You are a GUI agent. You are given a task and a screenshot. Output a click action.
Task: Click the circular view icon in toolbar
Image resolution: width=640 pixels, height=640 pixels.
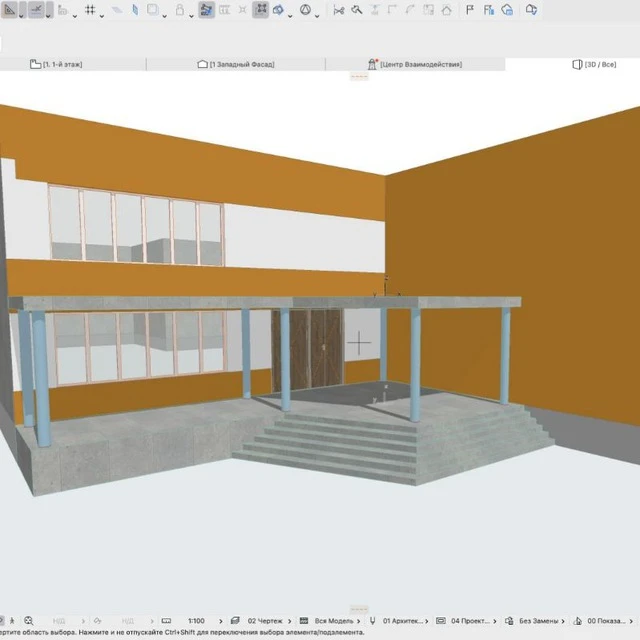tap(304, 10)
